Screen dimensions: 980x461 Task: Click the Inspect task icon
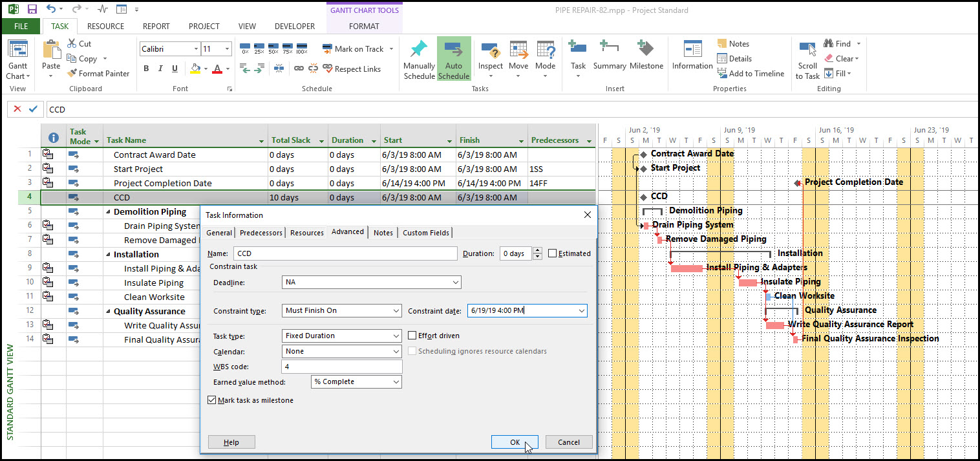pos(490,50)
